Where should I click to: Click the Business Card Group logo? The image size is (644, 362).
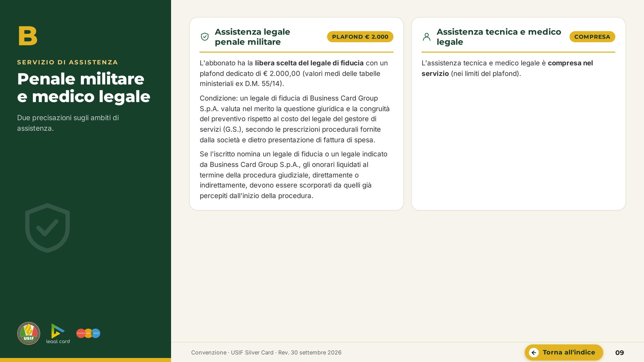coord(88,333)
